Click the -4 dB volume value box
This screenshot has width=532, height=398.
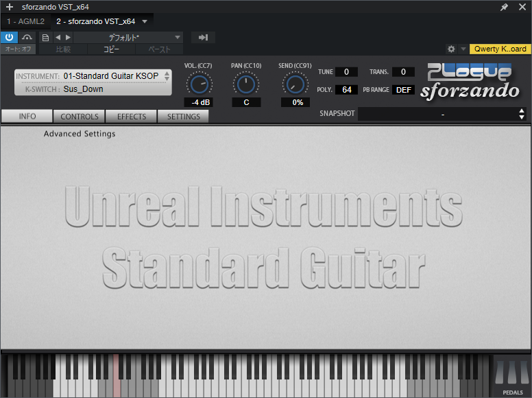coord(199,102)
